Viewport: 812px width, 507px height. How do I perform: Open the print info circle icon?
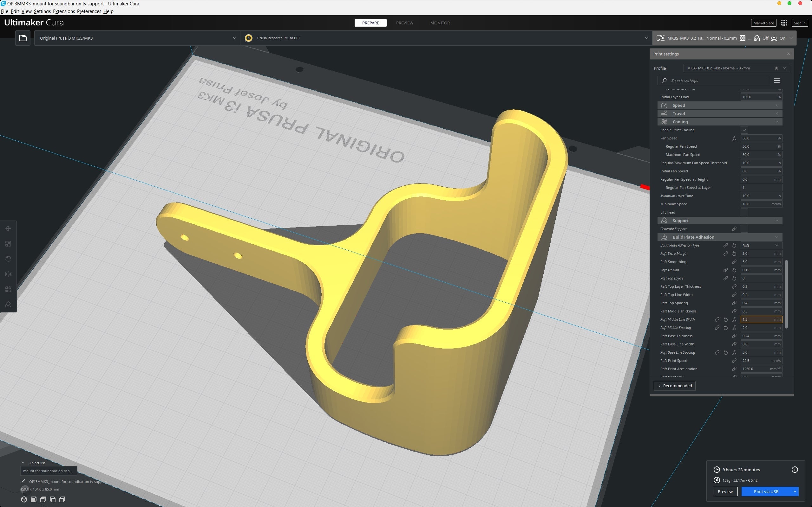[x=795, y=469]
